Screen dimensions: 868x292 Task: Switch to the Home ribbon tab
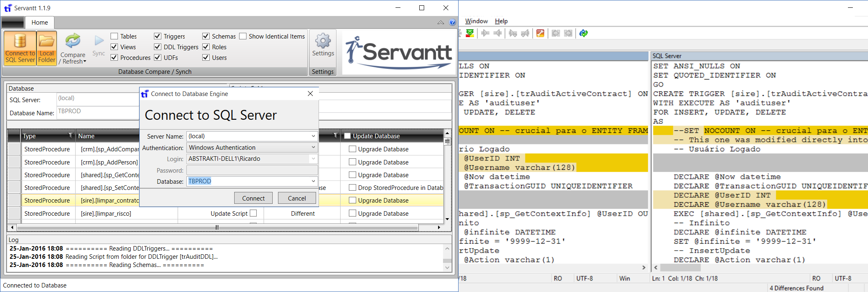(x=40, y=23)
